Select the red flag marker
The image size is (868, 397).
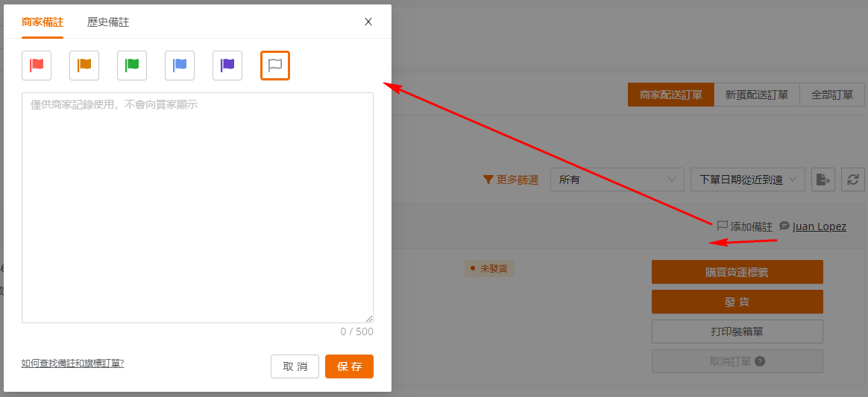pos(37,66)
